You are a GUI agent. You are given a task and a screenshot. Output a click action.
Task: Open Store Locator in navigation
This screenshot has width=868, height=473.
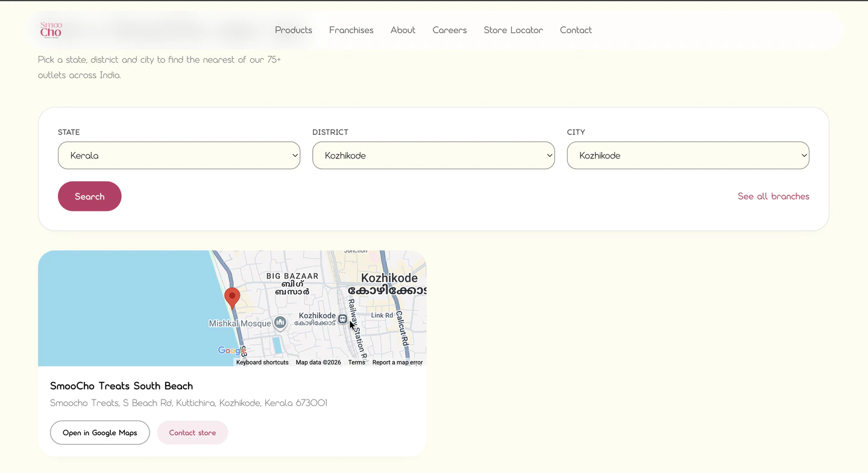(x=514, y=30)
